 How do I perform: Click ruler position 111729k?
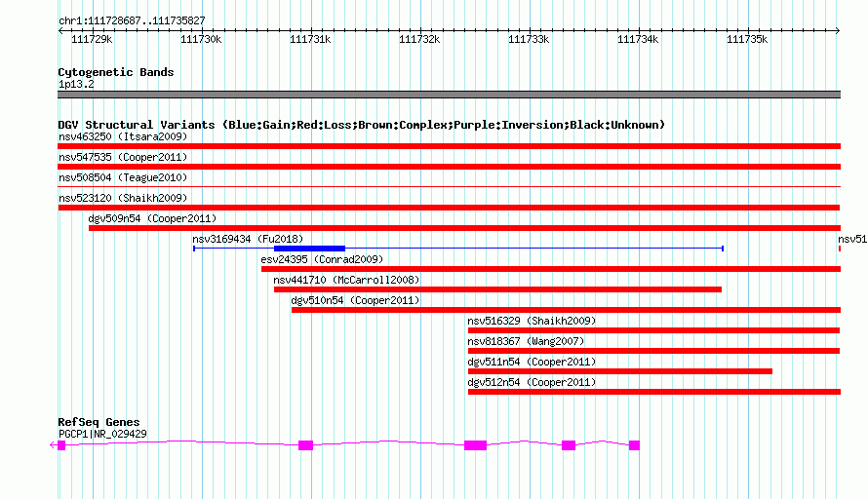click(x=92, y=39)
